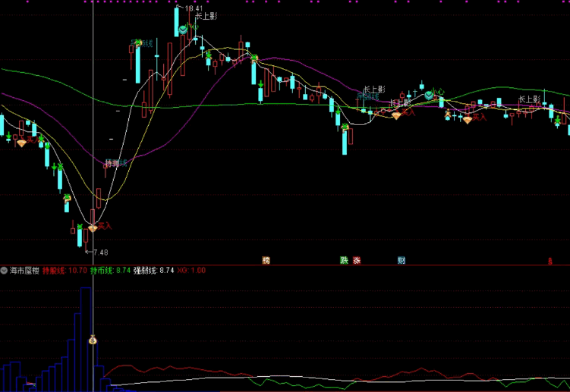Click the money bag icon in indicator panel
570x392 pixels.
click(93, 340)
